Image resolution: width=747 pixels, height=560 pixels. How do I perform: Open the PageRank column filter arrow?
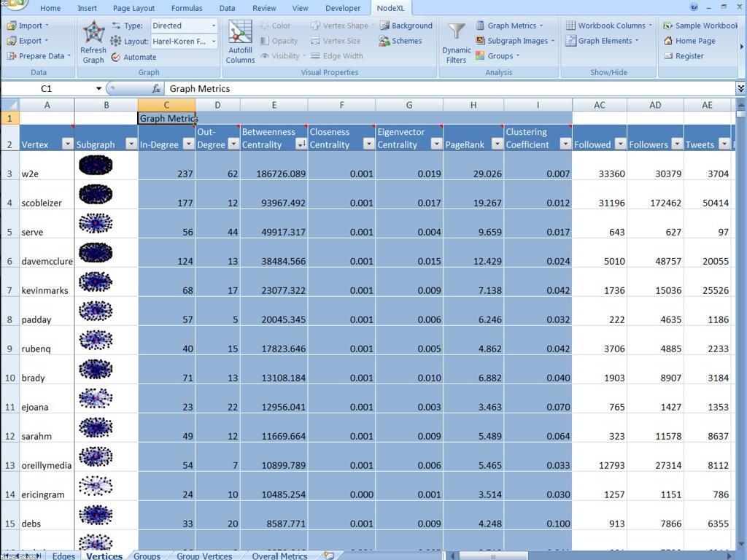click(x=497, y=144)
